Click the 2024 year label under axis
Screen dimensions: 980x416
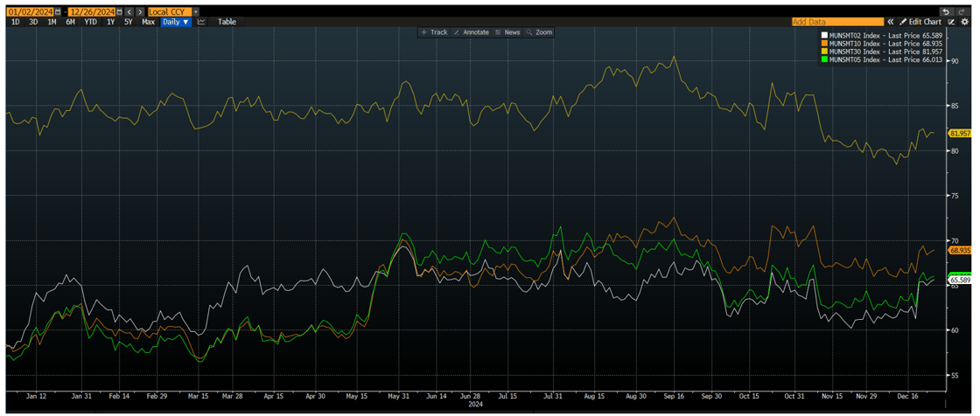(x=475, y=404)
